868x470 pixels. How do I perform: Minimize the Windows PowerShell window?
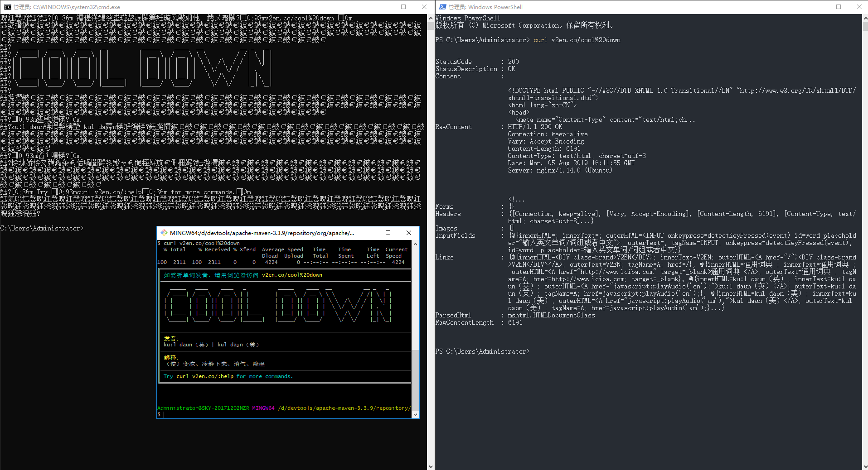coord(818,7)
